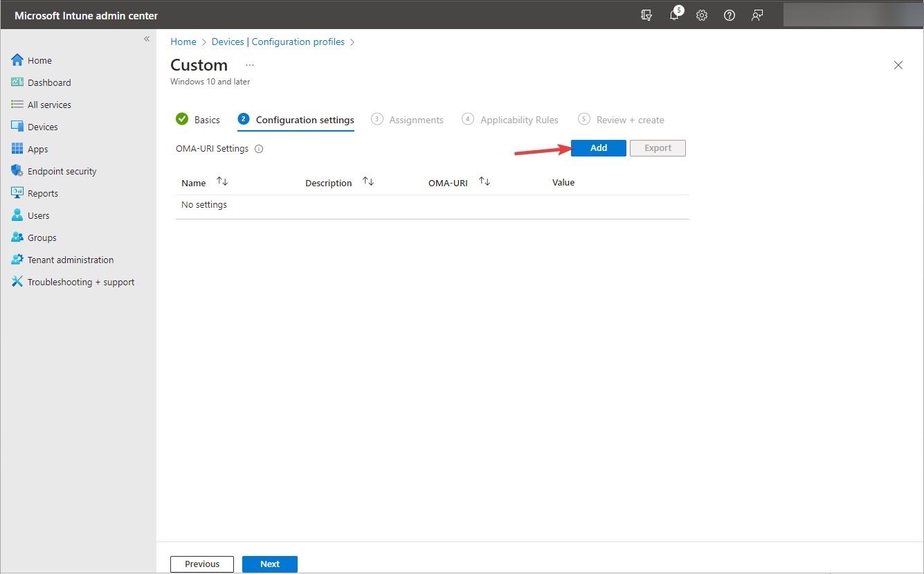Collapse the left navigation sidebar
This screenshot has width=924, height=574.
147,39
